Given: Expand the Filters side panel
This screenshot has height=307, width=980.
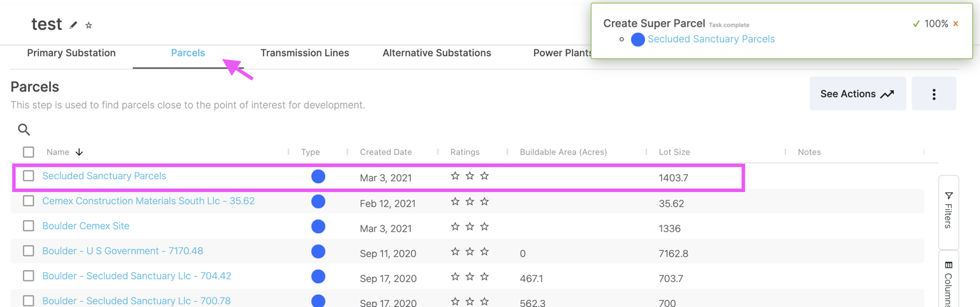Looking at the screenshot, I should pyautogui.click(x=948, y=211).
